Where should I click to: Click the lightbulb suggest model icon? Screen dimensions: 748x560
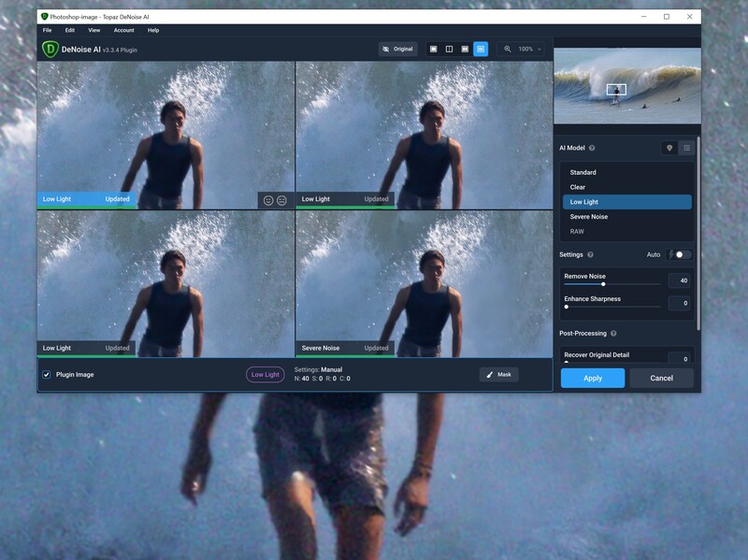click(x=669, y=148)
